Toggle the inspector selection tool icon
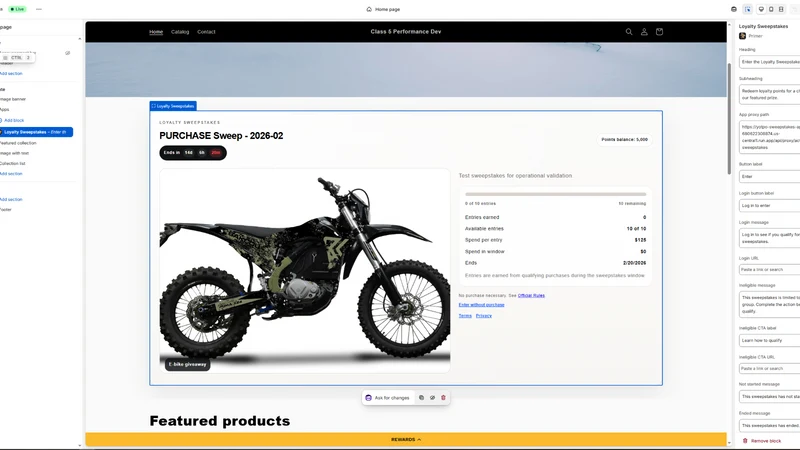This screenshot has height=450, width=800. tap(747, 9)
